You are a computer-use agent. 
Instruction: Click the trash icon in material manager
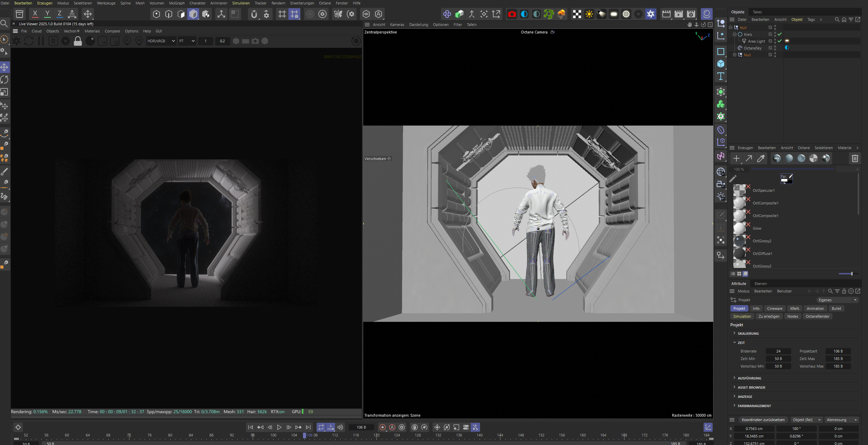tap(854, 159)
